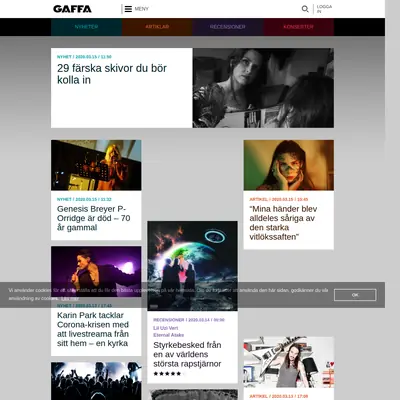
Task: Open the '29 färska skivor du bör kolla in' headline
Action: (112, 74)
